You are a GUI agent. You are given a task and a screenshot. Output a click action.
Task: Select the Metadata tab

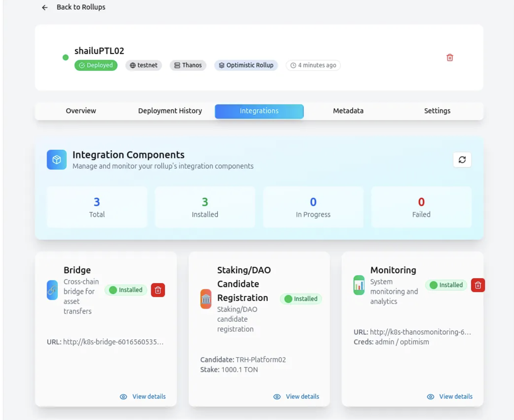(348, 111)
